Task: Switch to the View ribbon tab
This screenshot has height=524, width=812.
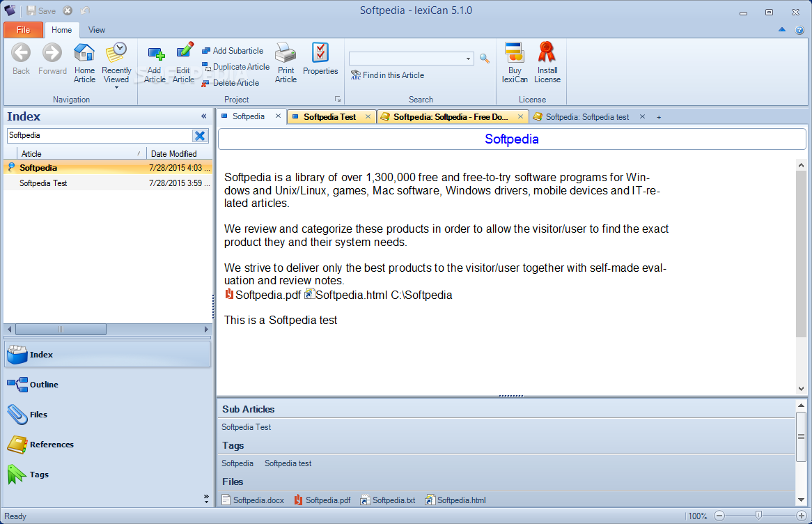Action: pos(96,30)
